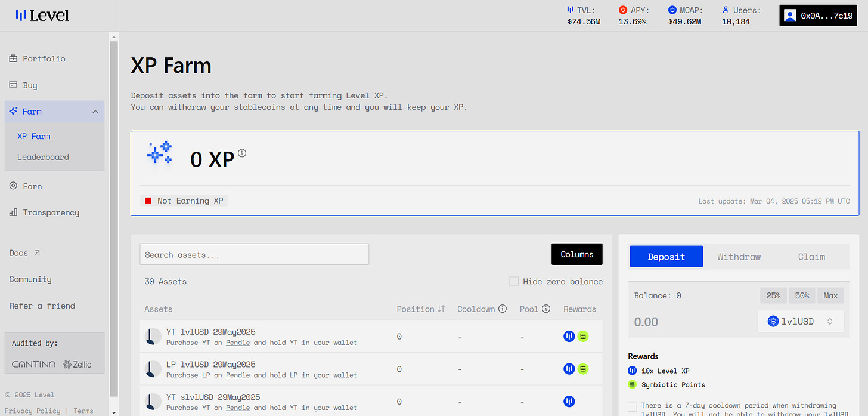
Task: Open Pendle link in LP lvlUSD row
Action: [238, 375]
